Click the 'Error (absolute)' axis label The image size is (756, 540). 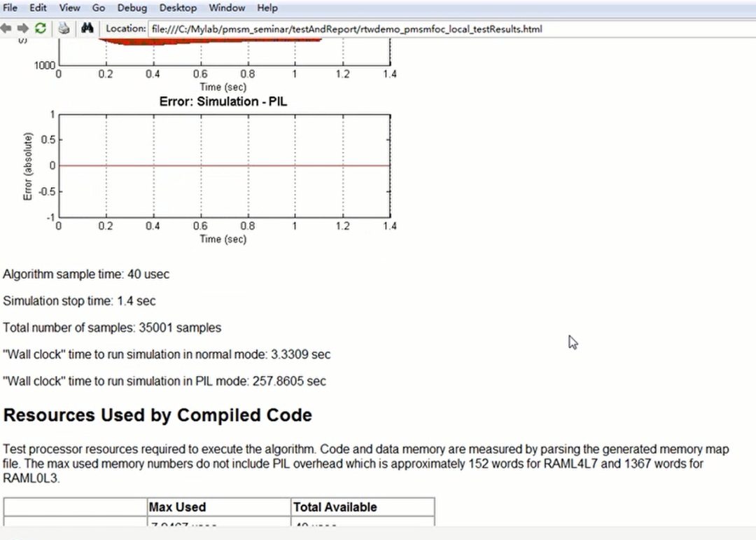27,166
